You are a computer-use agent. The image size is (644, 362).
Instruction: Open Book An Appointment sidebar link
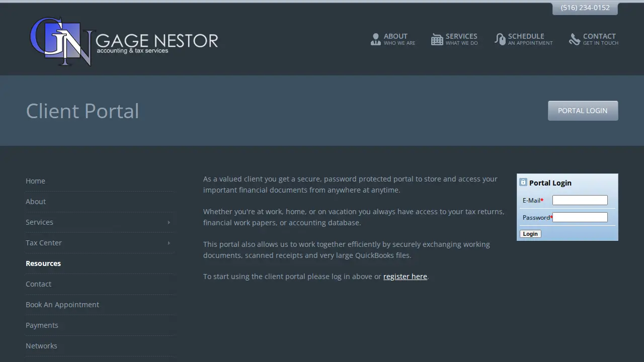click(x=62, y=305)
